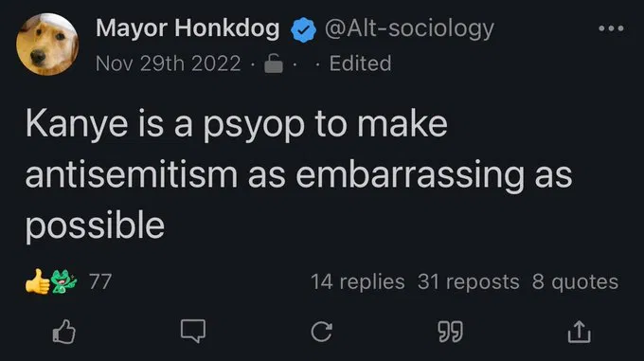Select the green frog reaction emoji
This screenshot has height=361, width=644.
pyautogui.click(x=63, y=281)
